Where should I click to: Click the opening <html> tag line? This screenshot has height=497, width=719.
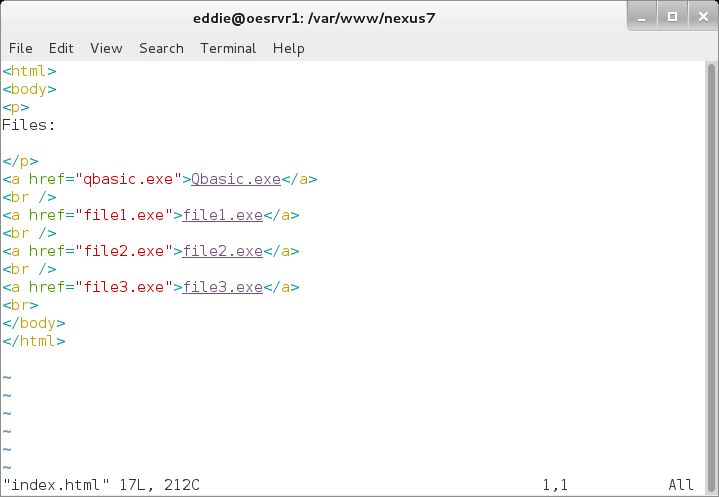point(29,71)
